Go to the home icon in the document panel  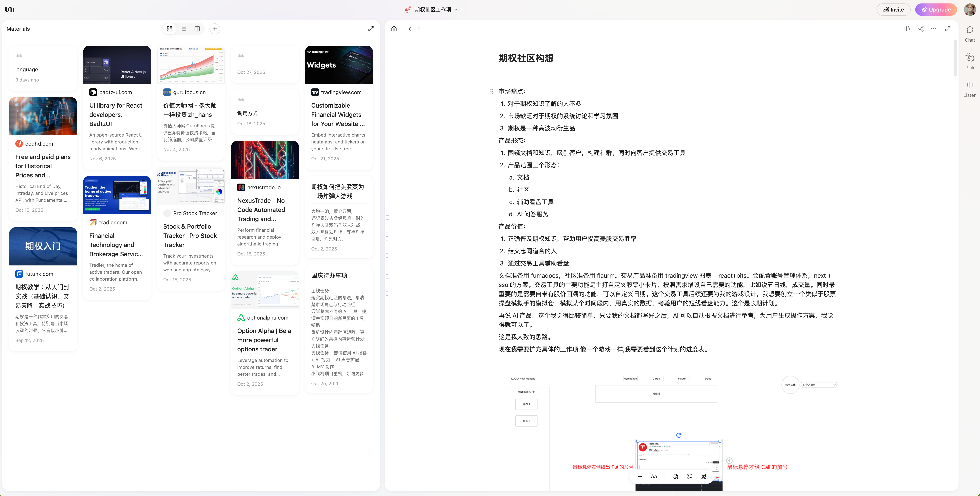point(394,29)
